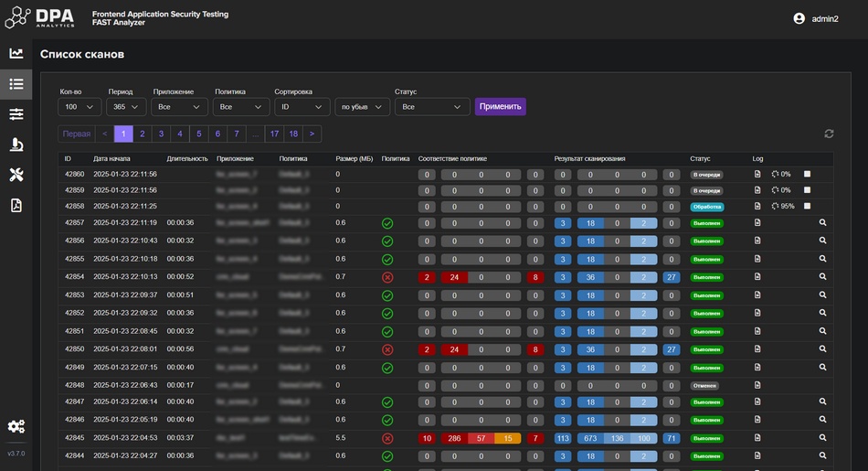Open the wrench and screwdriver tools icon
Viewport: 868px width, 471px height.
tap(16, 175)
